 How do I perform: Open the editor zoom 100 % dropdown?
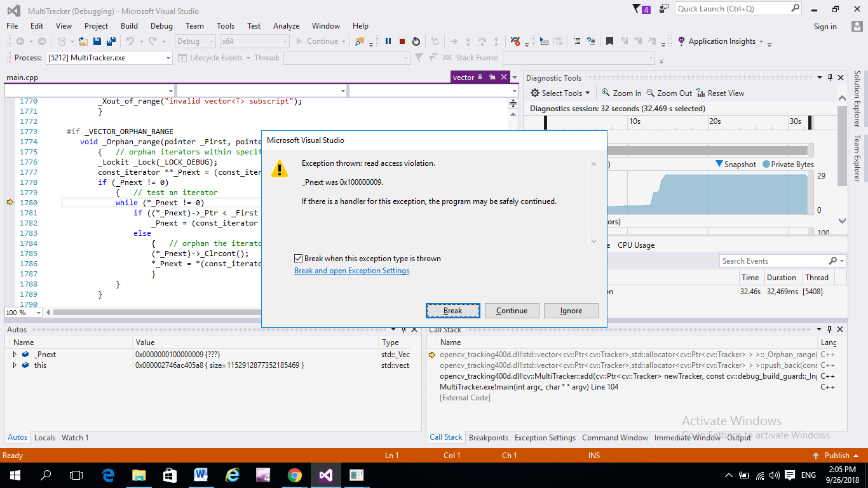38,313
